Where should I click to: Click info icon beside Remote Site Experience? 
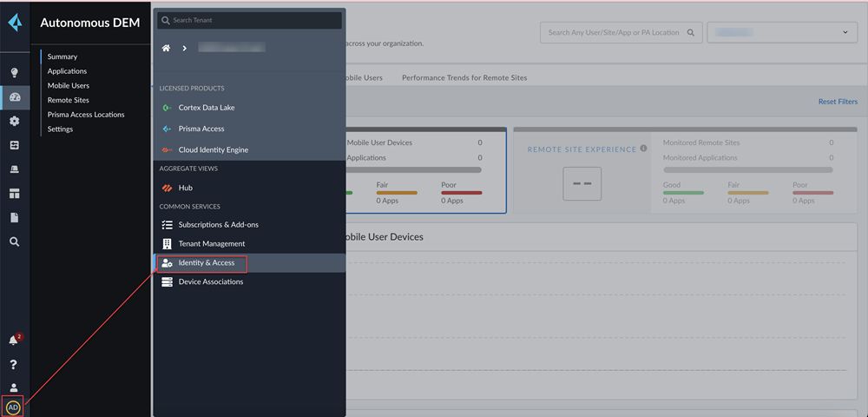pos(643,149)
